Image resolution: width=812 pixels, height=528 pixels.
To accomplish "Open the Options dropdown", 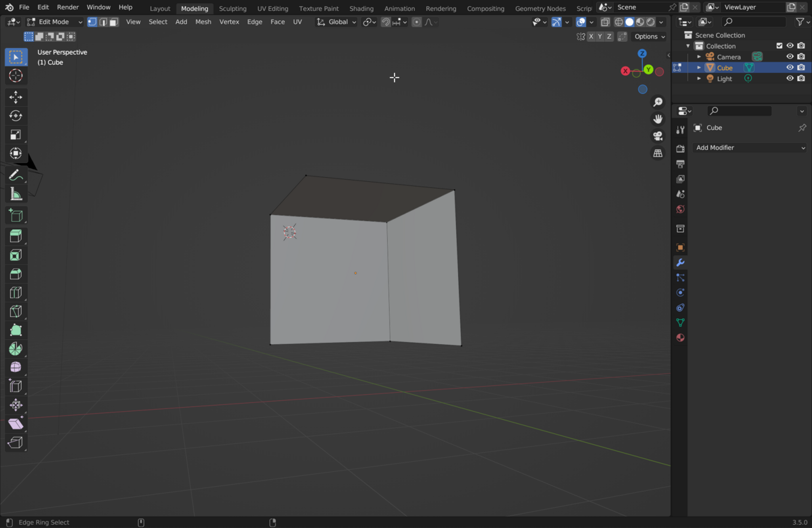I will coord(650,37).
